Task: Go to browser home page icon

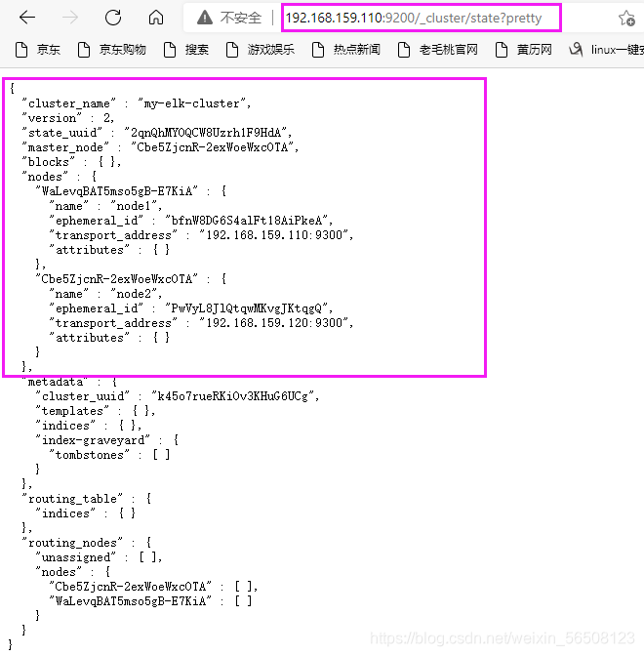Action: (x=156, y=18)
